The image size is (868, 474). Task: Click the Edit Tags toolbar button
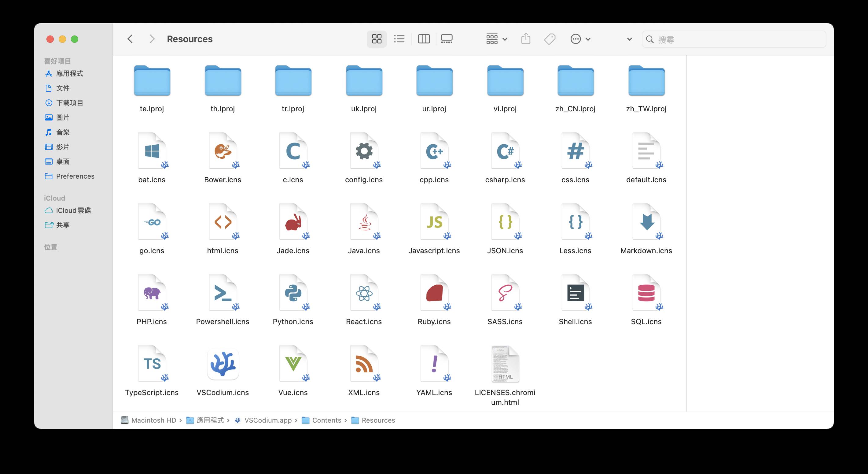pyautogui.click(x=550, y=39)
